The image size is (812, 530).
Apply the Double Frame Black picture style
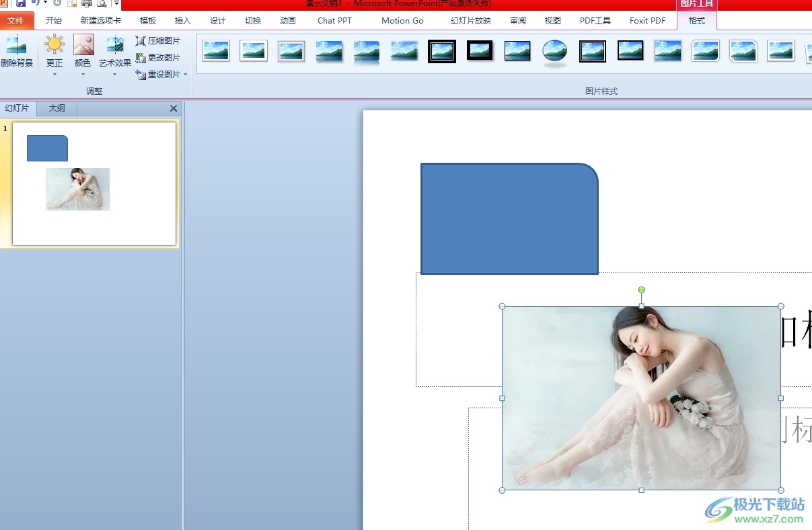click(442, 50)
